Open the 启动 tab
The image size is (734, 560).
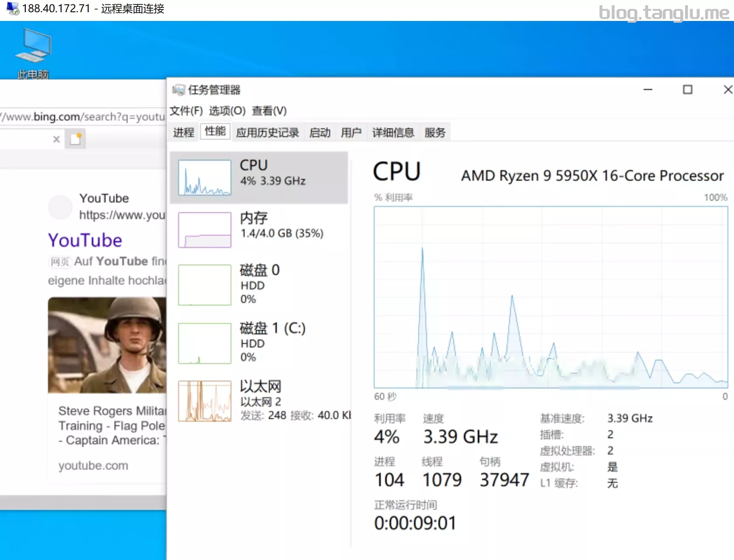pyautogui.click(x=320, y=132)
